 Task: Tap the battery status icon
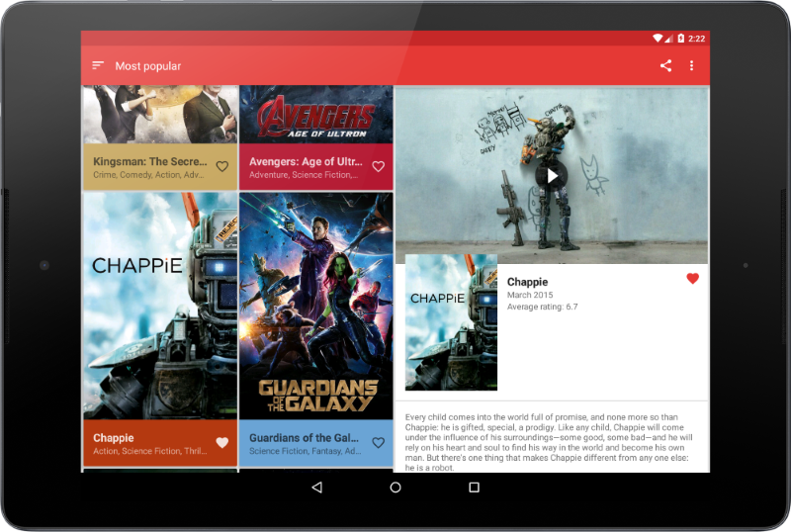pos(680,39)
